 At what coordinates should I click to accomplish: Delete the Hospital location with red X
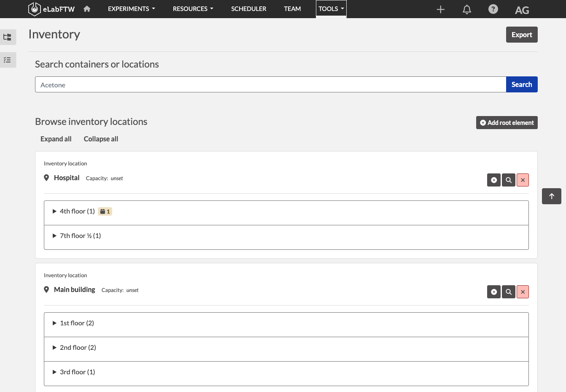coord(523,180)
